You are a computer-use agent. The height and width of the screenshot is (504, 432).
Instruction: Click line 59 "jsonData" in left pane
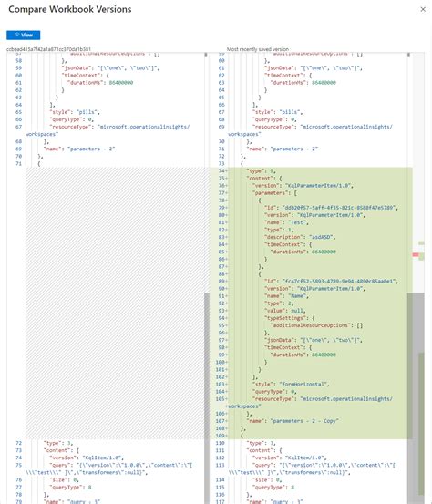110,68
